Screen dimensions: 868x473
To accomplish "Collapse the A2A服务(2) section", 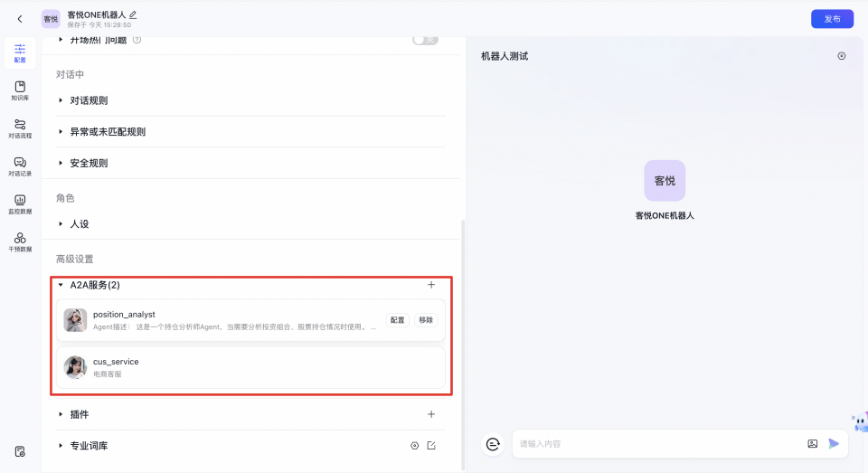I will (61, 285).
